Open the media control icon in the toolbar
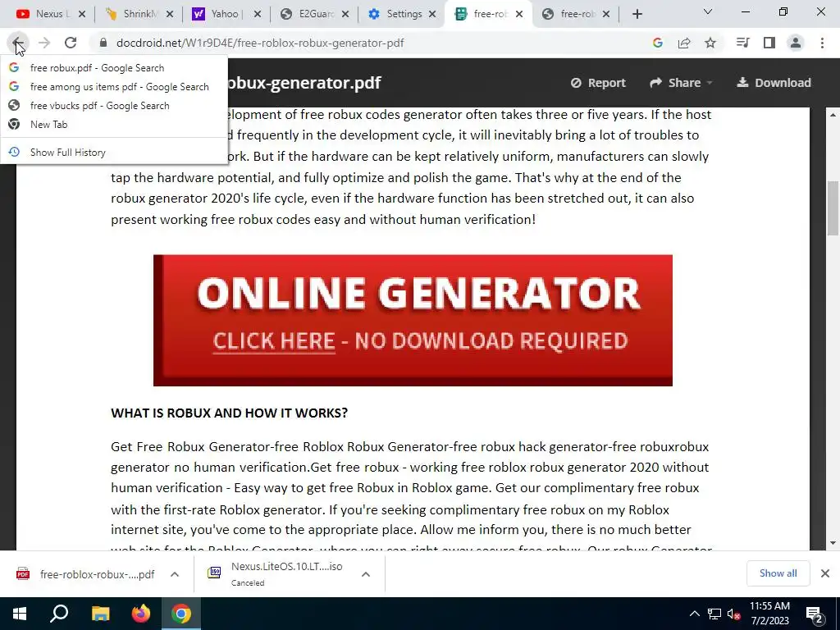Screen dimensions: 840x630 [x=742, y=43]
